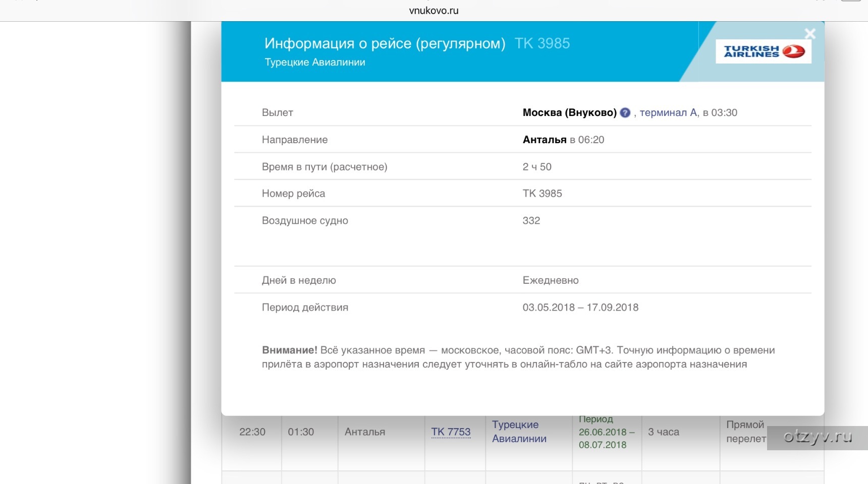The image size is (868, 484).
Task: Click the Turkish Airlines logo
Action: 764,51
